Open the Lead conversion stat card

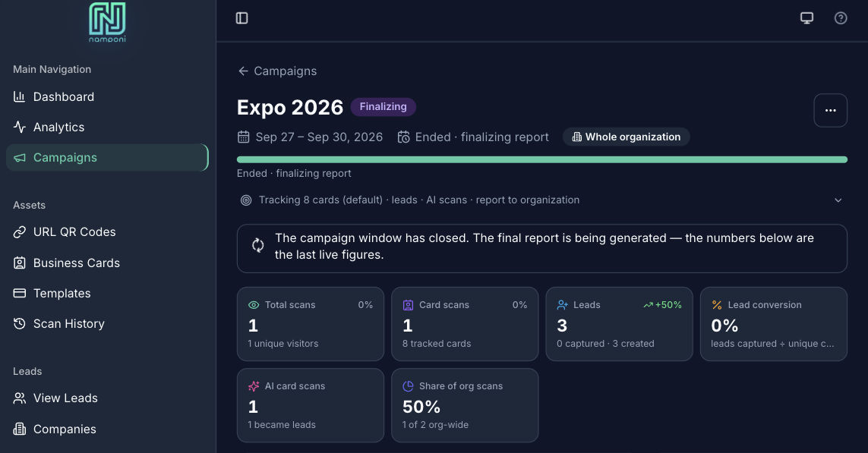pos(774,324)
